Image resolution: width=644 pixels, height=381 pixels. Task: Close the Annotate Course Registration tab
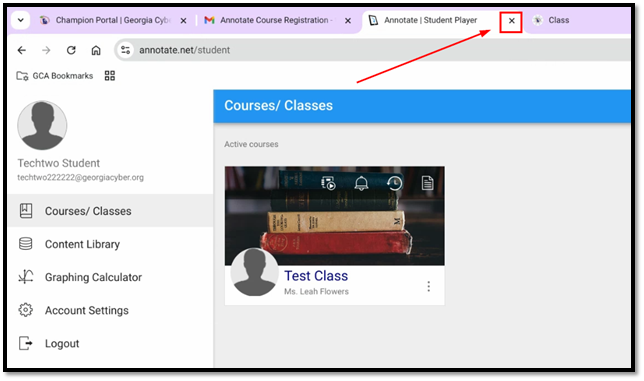point(348,21)
